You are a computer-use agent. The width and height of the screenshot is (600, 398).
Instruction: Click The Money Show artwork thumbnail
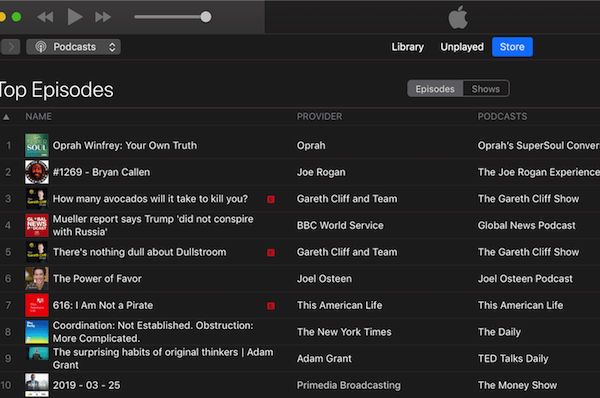(x=37, y=385)
